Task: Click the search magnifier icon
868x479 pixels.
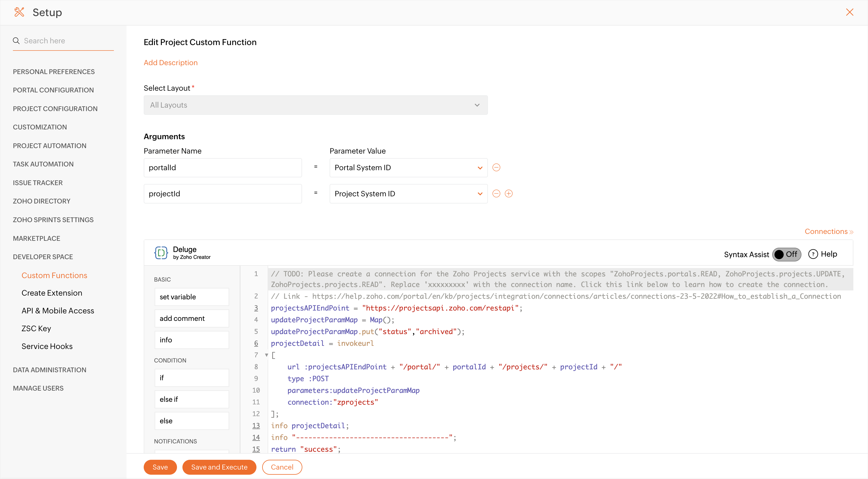Action: coord(16,41)
